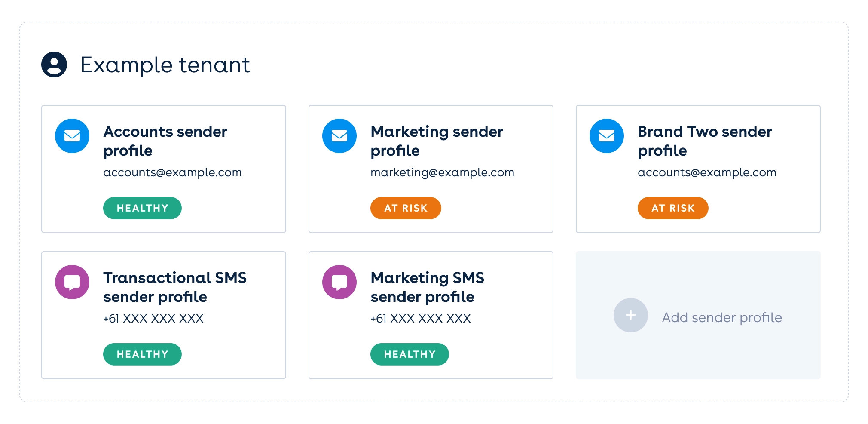Click the Transactional SMS chat bubble icon
Viewport: 868px width, 424px height.
coord(72,282)
